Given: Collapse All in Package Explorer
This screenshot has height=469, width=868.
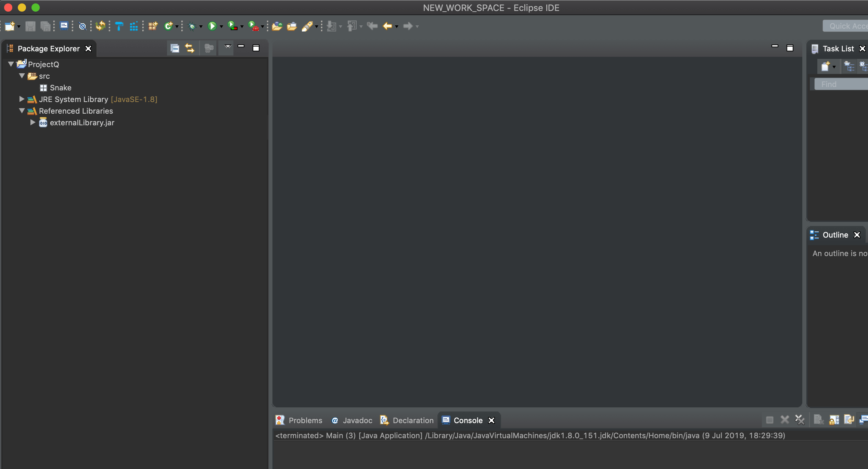Looking at the screenshot, I should [x=175, y=48].
